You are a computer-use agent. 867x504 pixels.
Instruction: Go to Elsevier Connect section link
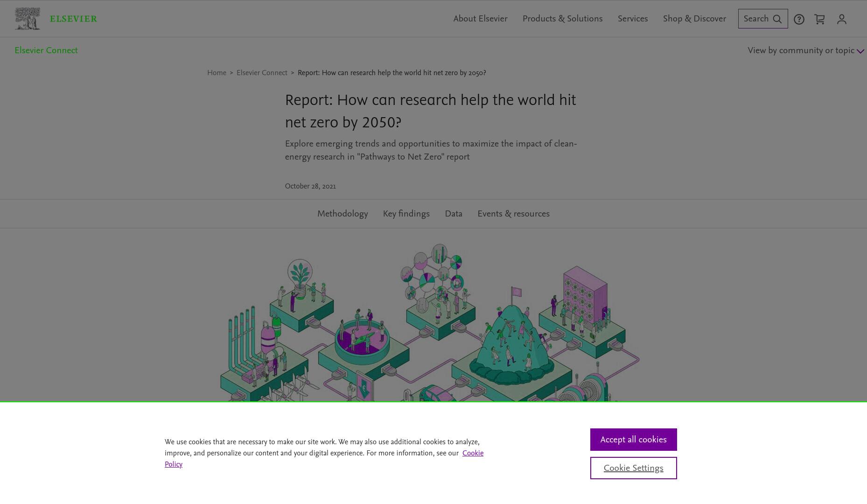click(x=46, y=50)
